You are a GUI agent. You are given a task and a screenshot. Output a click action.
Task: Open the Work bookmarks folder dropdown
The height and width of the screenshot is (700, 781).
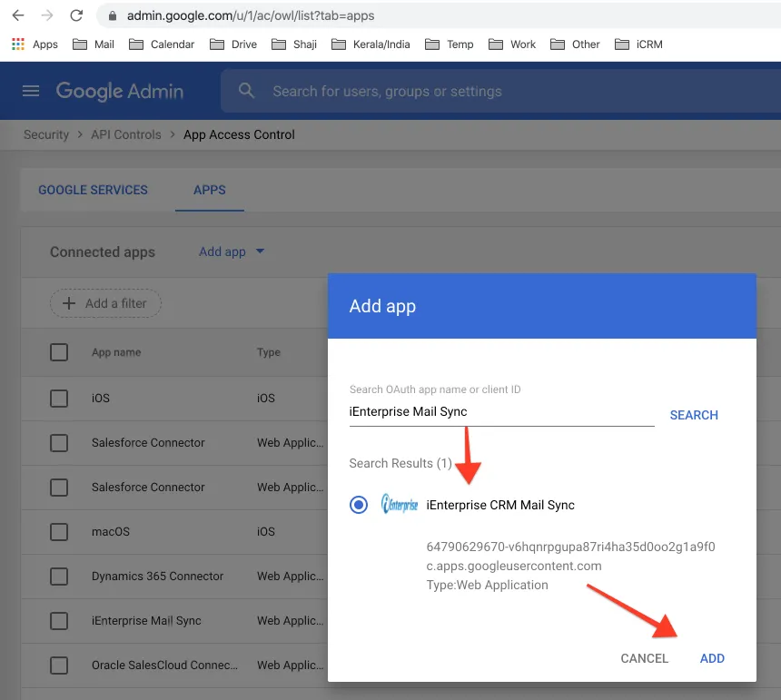(x=512, y=44)
